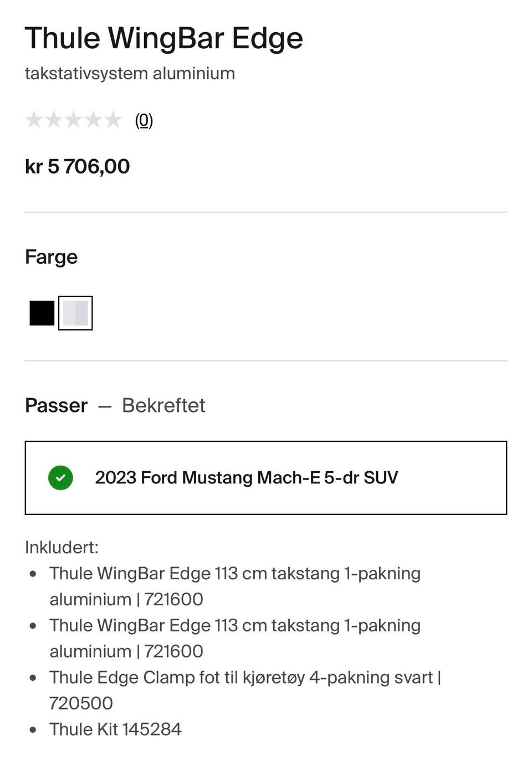Click the Thule WingBar Edge product title

[164, 39]
